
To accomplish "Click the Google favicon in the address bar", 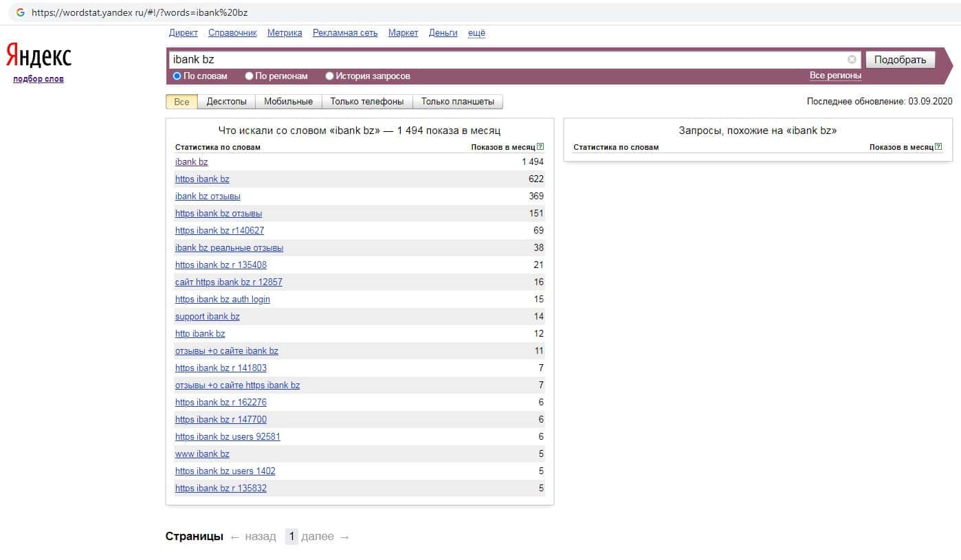I will (x=21, y=12).
